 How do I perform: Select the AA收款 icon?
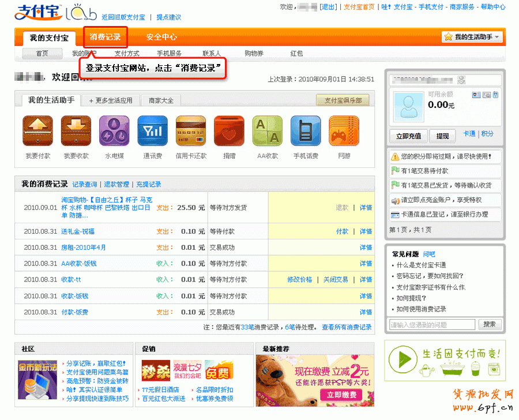click(x=267, y=131)
